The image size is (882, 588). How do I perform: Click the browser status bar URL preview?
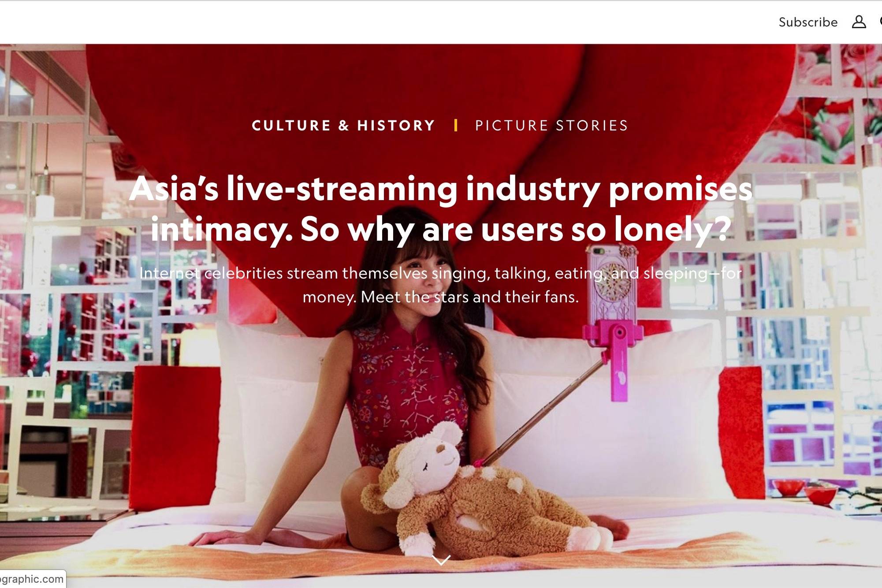coord(32,579)
